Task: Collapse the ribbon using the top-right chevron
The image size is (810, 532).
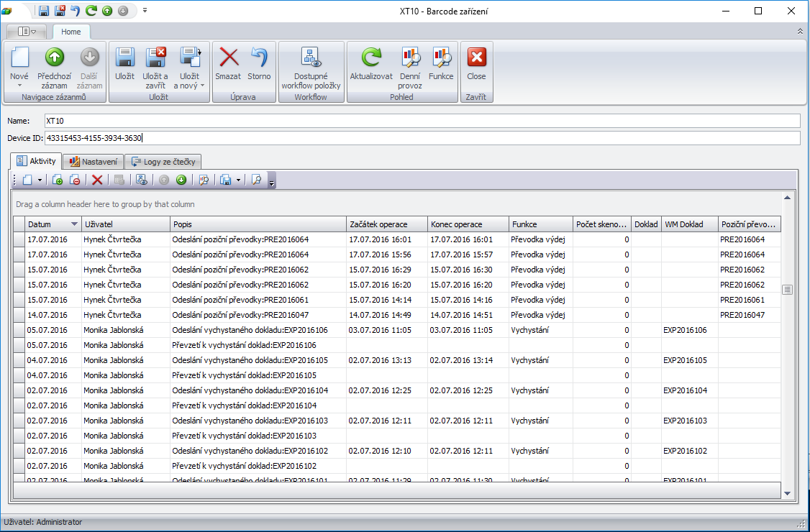Action: [800, 32]
